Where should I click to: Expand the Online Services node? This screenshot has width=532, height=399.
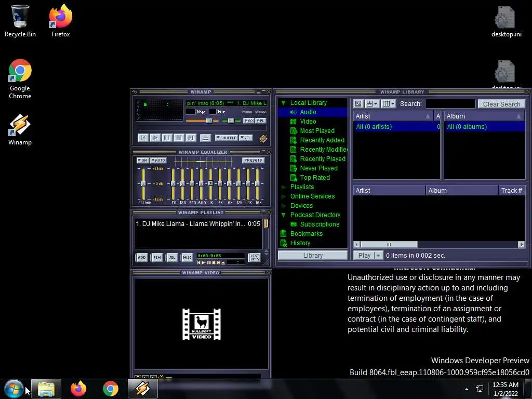coord(283,196)
